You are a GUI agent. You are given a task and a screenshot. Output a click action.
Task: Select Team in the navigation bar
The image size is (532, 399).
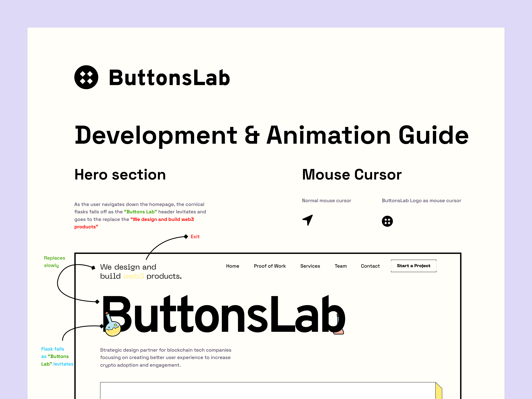point(341,266)
